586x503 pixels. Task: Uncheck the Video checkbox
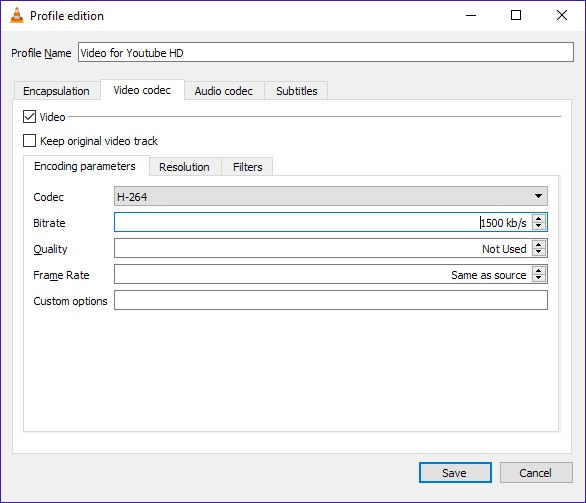click(x=29, y=117)
